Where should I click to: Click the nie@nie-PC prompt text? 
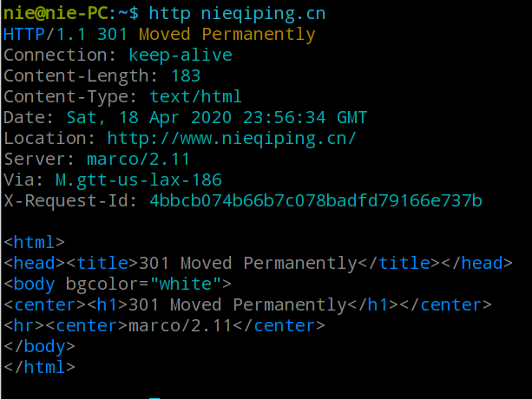pyautogui.click(x=56, y=14)
